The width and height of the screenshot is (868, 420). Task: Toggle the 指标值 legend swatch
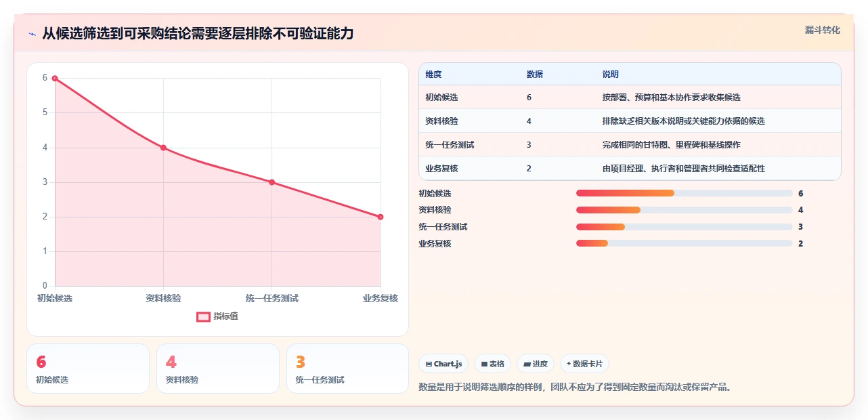(x=203, y=316)
